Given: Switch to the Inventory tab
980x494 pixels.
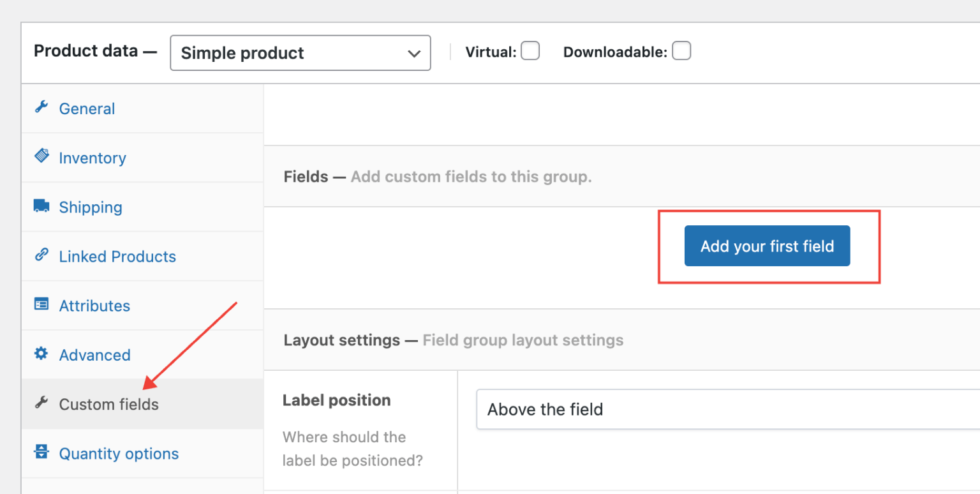Looking at the screenshot, I should [92, 158].
